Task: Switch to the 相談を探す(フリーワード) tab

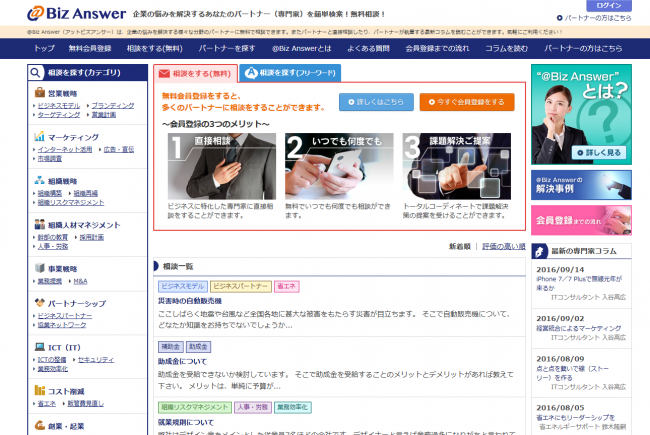Action: [x=290, y=73]
